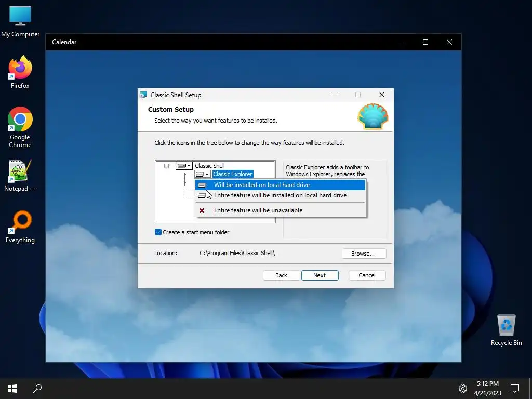
Task: Click the Classic Explorer description text
Action: pos(327,170)
